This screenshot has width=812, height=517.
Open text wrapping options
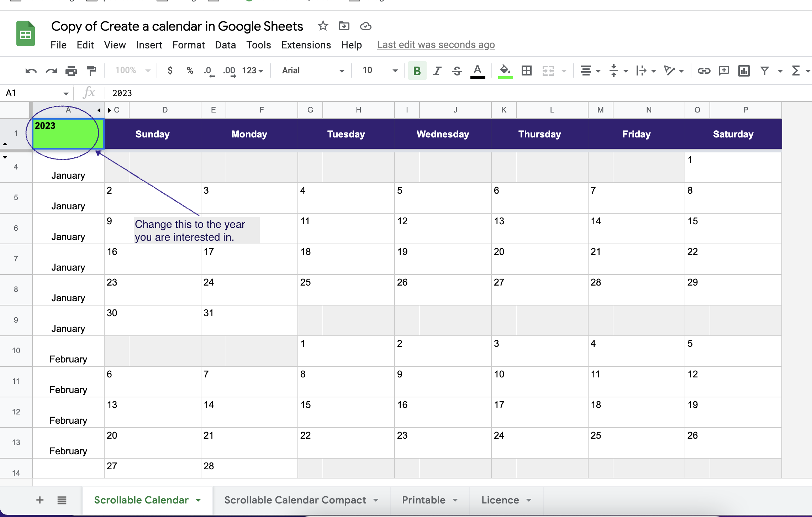645,70
